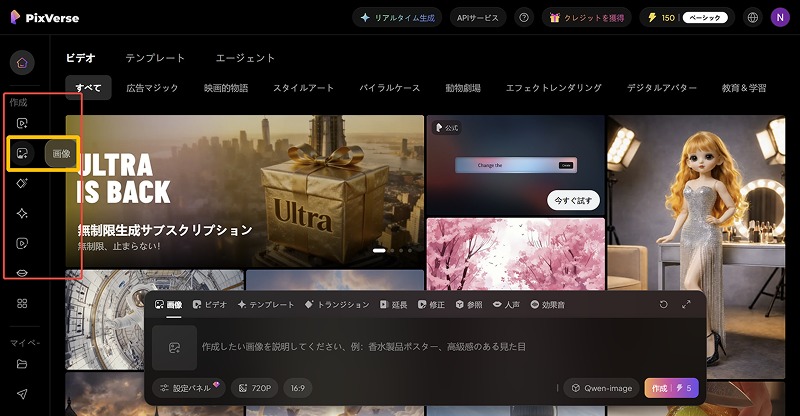The image size is (800, 416).
Task: Add a reference image via upload box
Action: click(174, 348)
